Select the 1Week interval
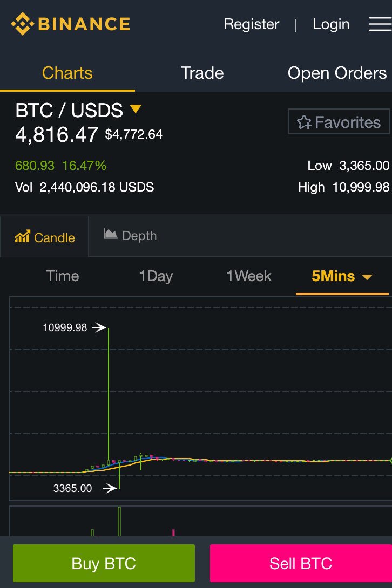This screenshot has width=392, height=588. [x=248, y=276]
